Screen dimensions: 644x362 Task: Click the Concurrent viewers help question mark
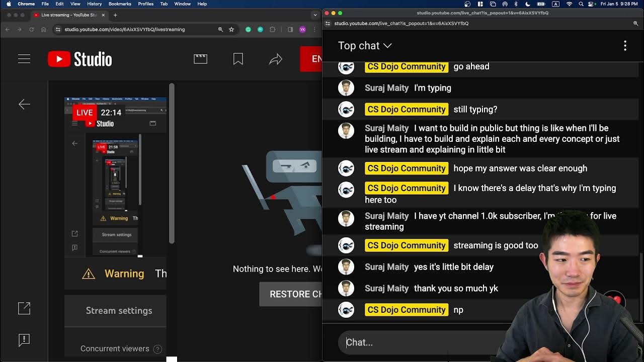tap(157, 348)
